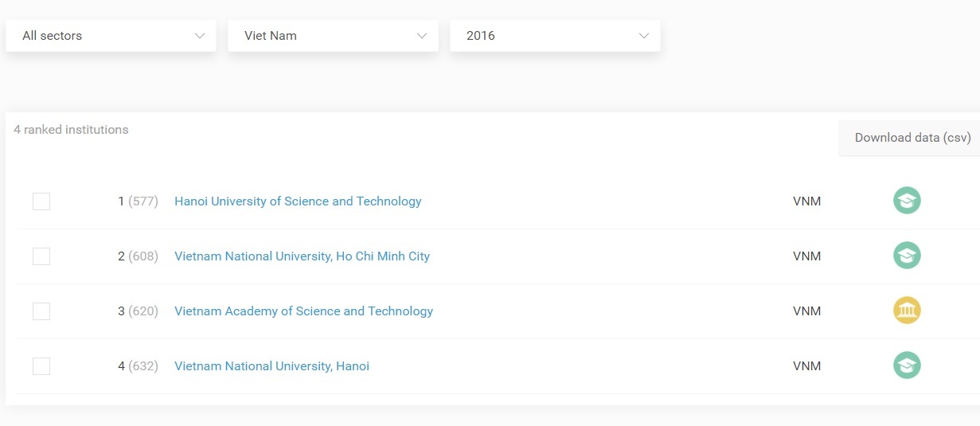Follow the Vietnam National University, Hanoi link
The height and width of the screenshot is (426, 980).
click(x=271, y=366)
